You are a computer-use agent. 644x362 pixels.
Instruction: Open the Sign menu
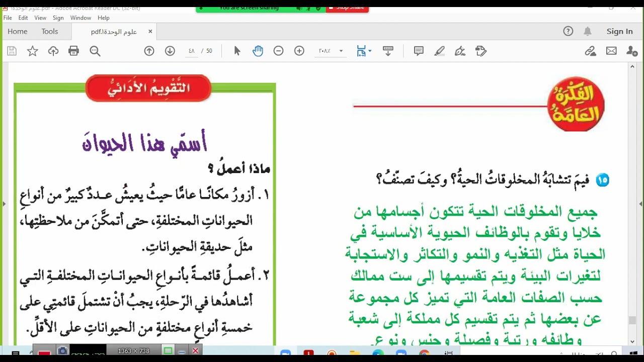point(58,18)
